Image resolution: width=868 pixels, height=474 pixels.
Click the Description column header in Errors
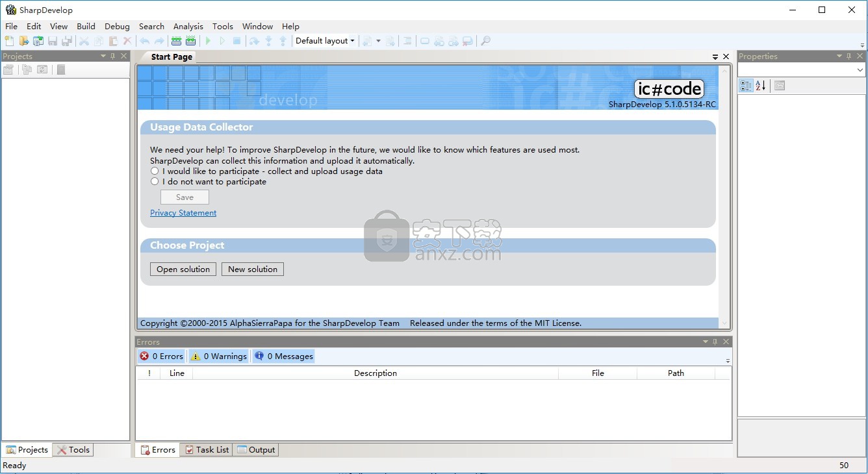point(376,373)
